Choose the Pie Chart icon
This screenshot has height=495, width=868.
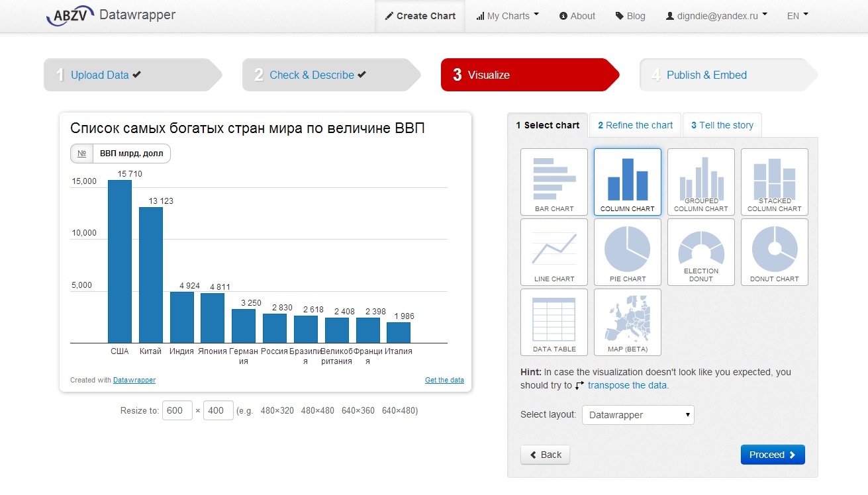[627, 252]
